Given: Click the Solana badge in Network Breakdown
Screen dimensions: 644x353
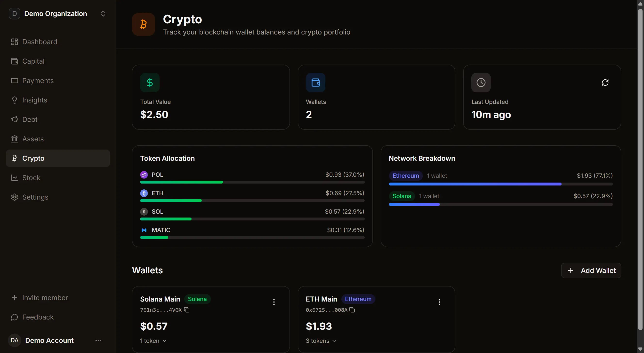Looking at the screenshot, I should tap(402, 196).
